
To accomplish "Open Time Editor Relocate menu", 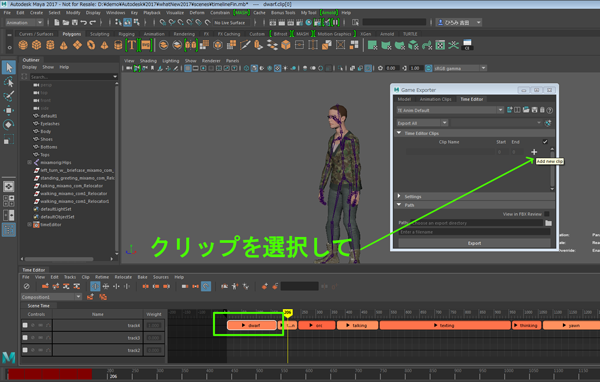I will point(123,277).
